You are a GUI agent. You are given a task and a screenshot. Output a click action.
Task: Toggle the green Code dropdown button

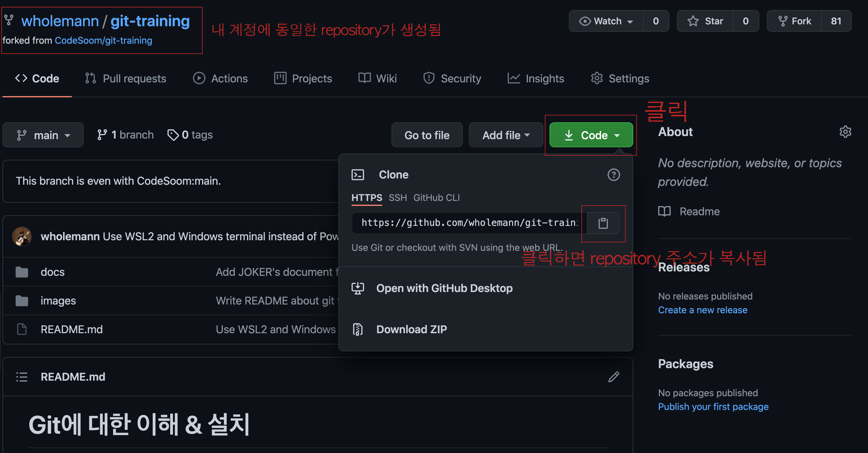pos(591,135)
